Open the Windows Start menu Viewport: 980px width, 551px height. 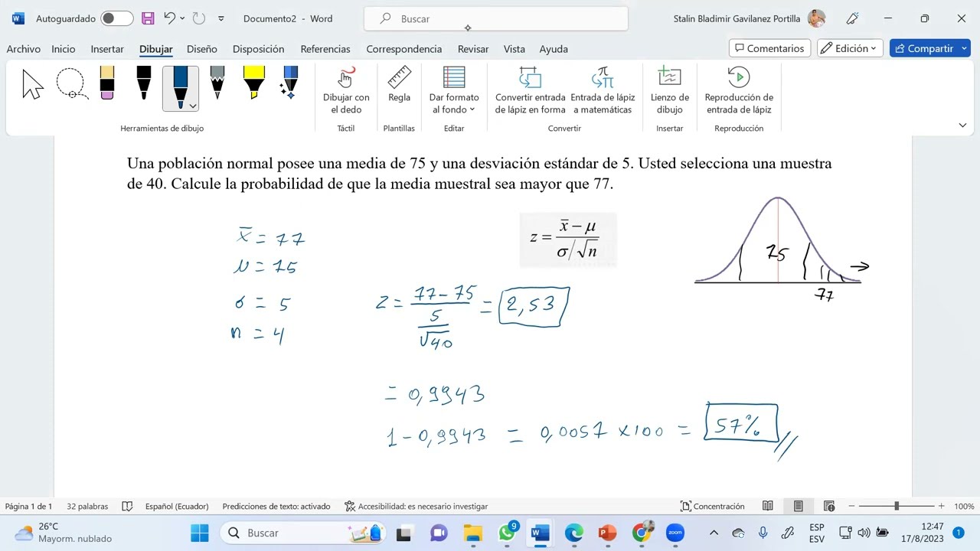200,533
